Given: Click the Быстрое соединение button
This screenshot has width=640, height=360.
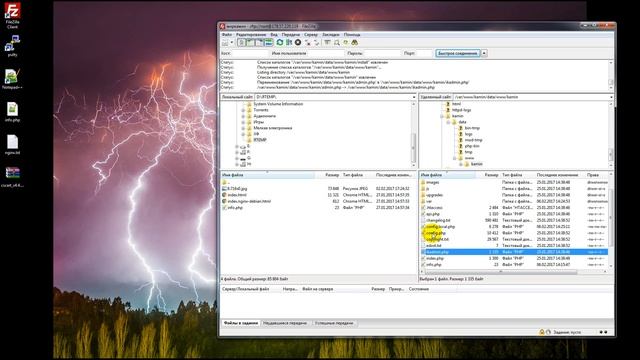Looking at the screenshot, I should [x=458, y=53].
